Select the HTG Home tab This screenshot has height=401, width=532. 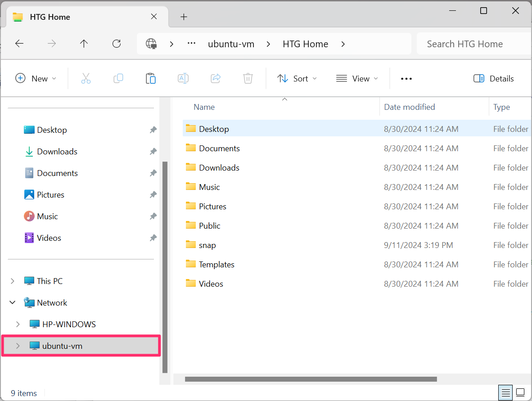(86, 17)
